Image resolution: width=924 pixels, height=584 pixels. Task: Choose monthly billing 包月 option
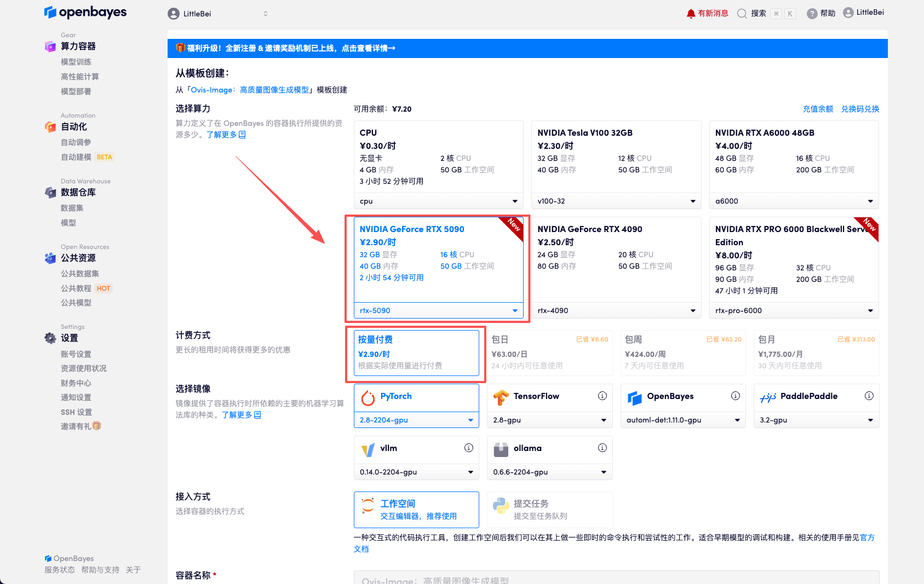click(816, 353)
